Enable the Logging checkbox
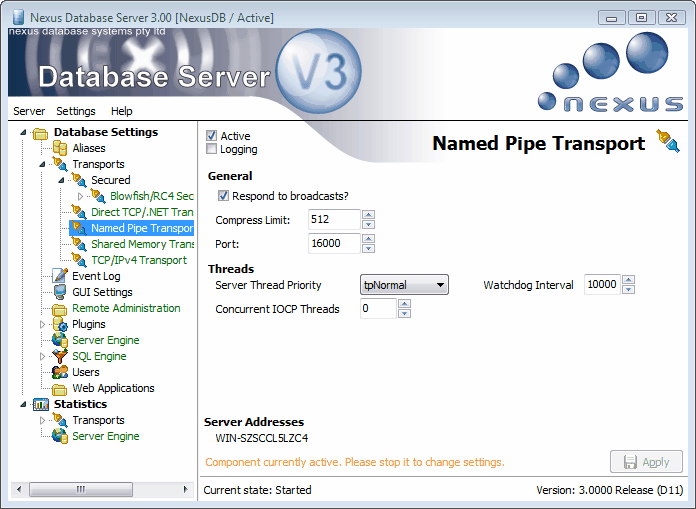 tap(211, 149)
